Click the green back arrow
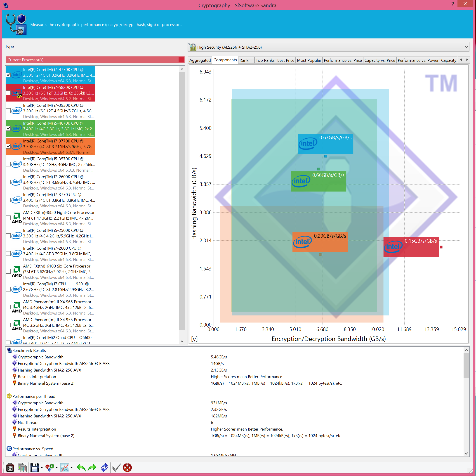Viewport: 476px width, 476px height. click(x=81, y=468)
